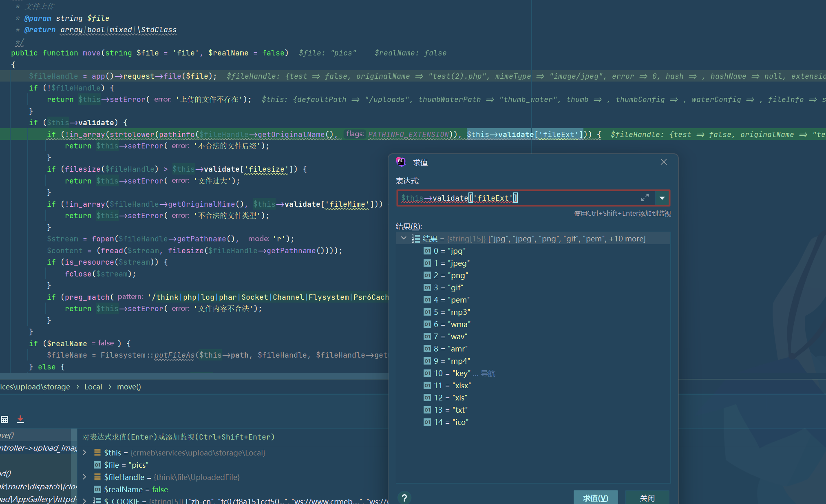This screenshot has height=504, width=826.
Task: Click the Evaluate (求值) button
Action: pos(595,497)
